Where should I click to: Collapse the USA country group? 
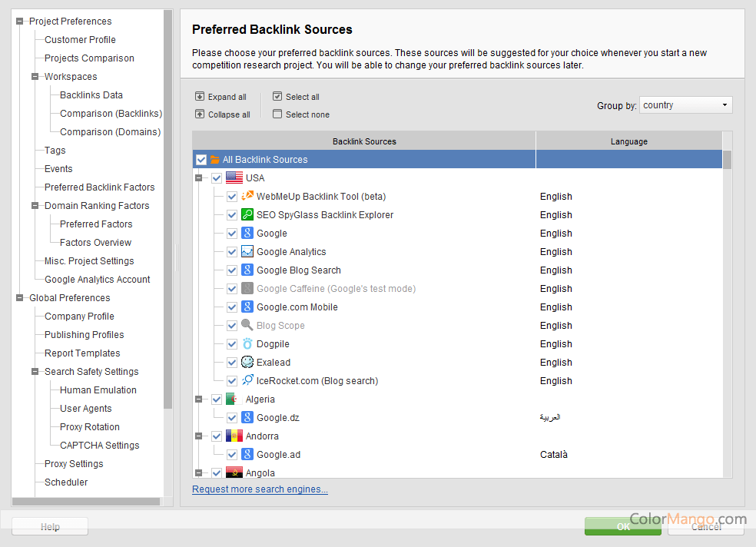(199, 178)
